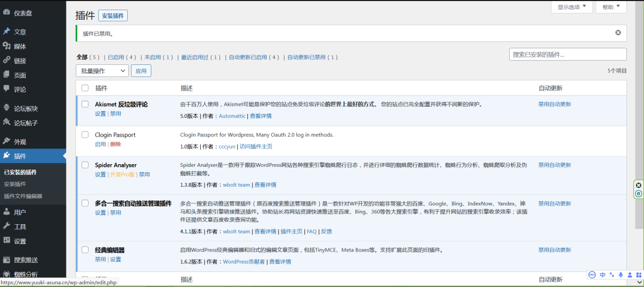The width and height of the screenshot is (644, 287).
Task: Click the 页面 pages icon
Action: [x=6, y=75]
